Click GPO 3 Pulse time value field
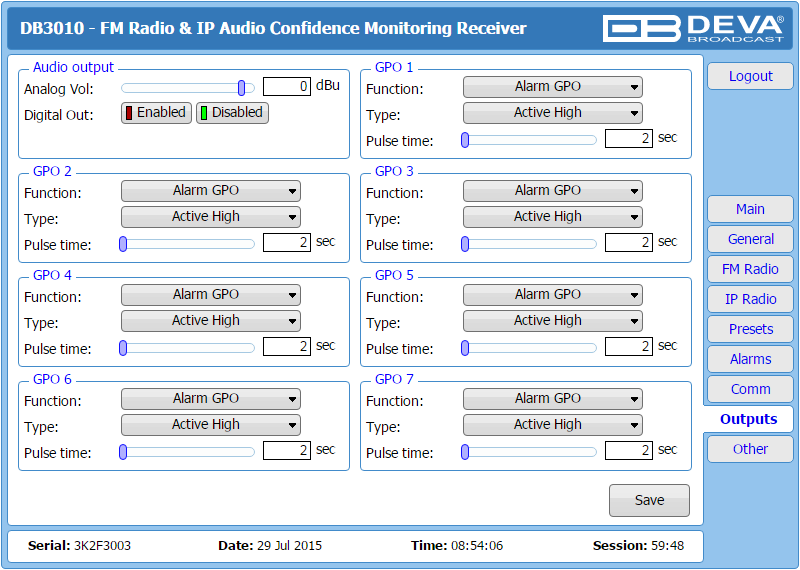 tap(629, 242)
